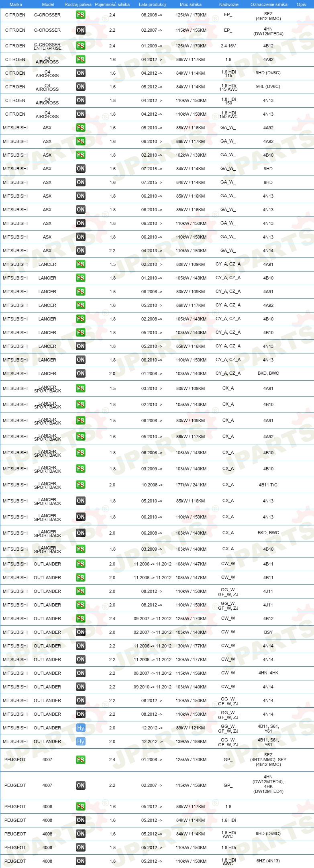
Task: Click petrol icon in C-Crosser Enterprise row
Action: tap(81, 46)
